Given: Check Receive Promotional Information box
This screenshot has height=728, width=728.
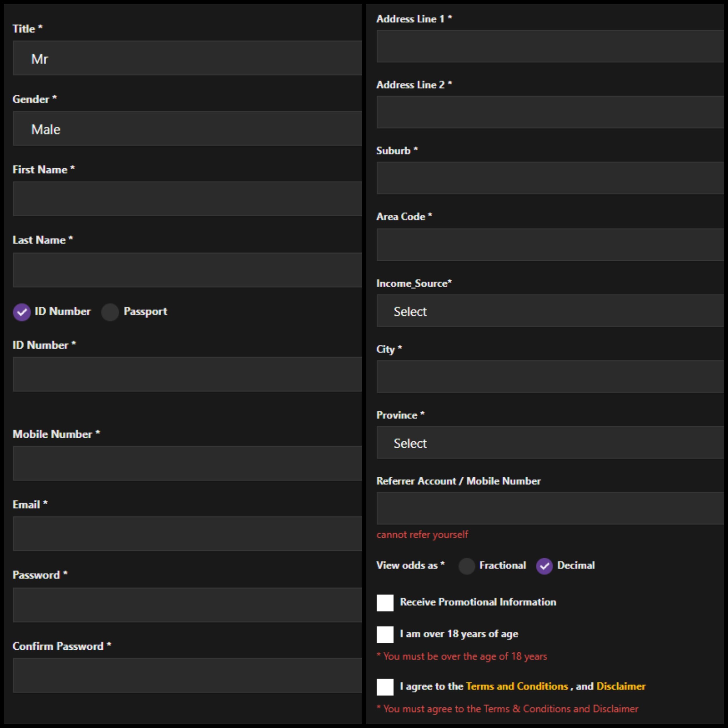Looking at the screenshot, I should tap(385, 602).
